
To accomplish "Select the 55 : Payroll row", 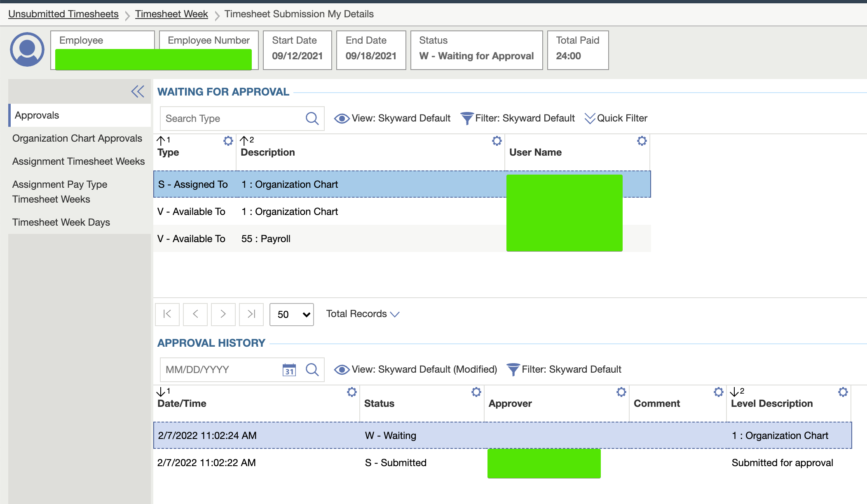I will click(x=402, y=238).
